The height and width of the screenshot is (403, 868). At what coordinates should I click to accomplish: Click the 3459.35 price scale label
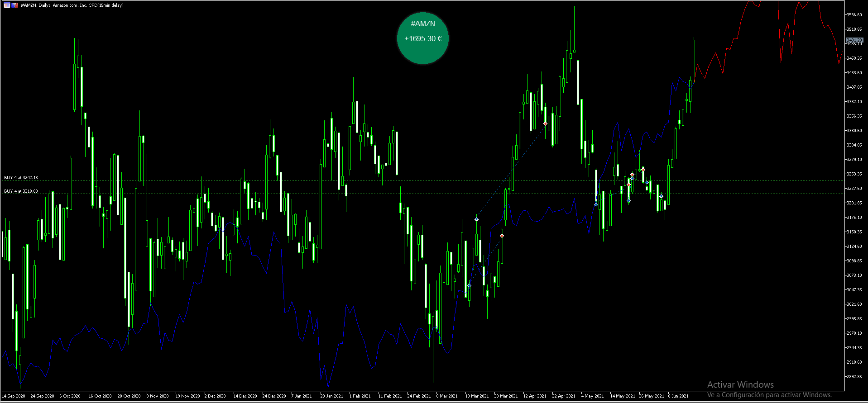854,58
